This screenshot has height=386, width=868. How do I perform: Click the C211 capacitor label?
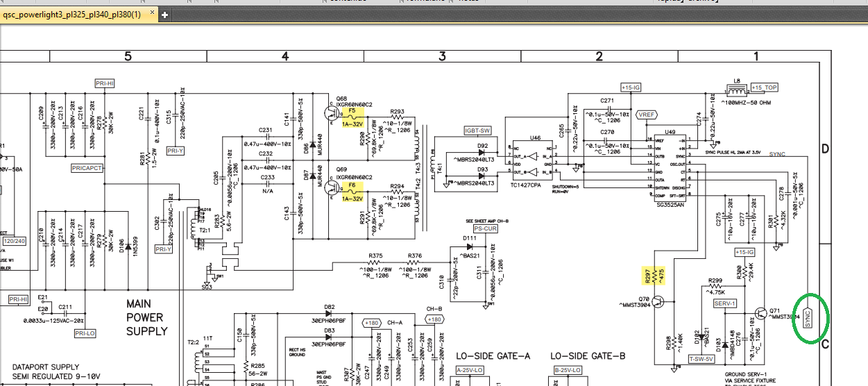(x=65, y=306)
